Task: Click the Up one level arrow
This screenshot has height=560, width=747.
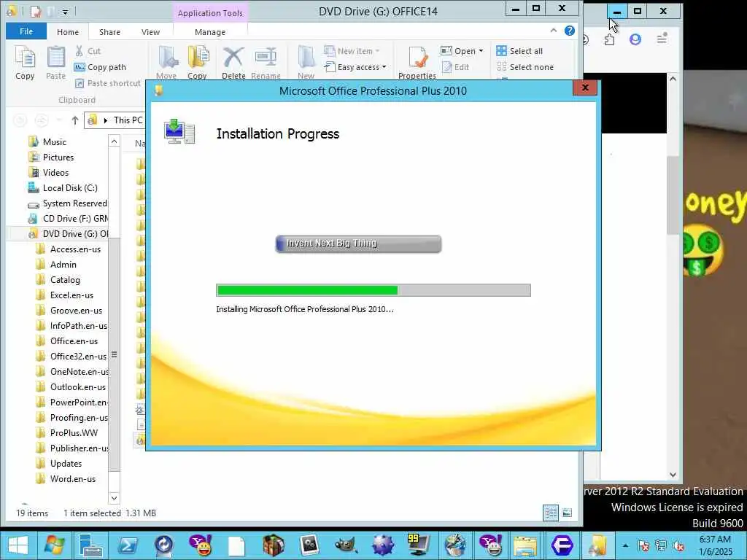Action: pyautogui.click(x=75, y=120)
